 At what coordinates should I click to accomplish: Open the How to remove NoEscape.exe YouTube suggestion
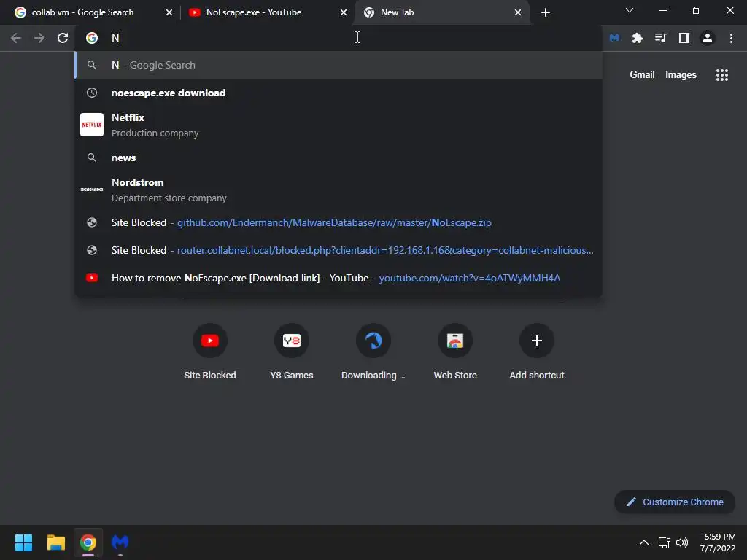[338, 278]
